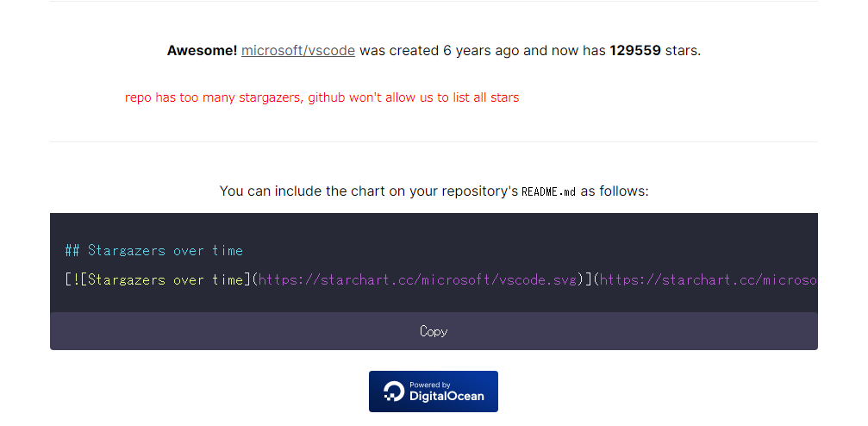Click the red too-many-stargazers error message
This screenshot has width=868, height=426.
(x=322, y=97)
